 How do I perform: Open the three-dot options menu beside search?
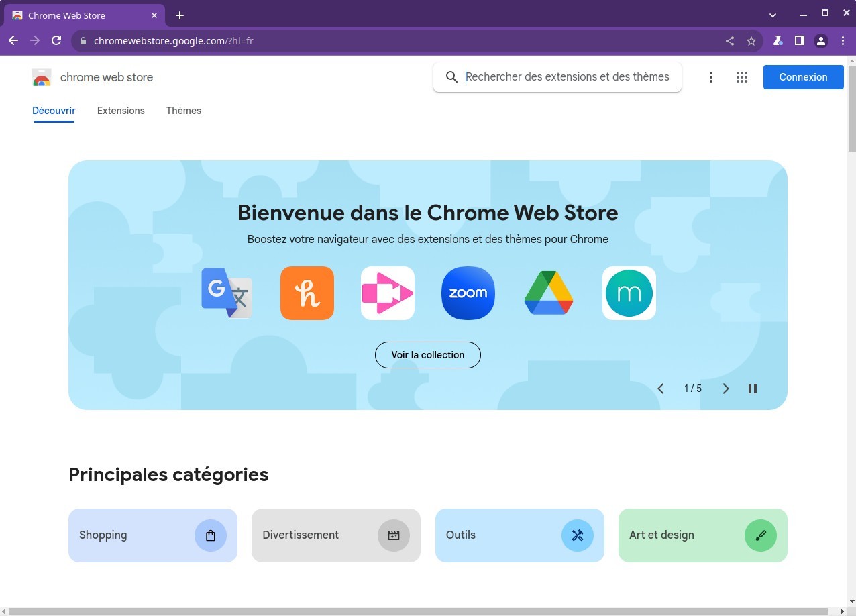tap(711, 77)
